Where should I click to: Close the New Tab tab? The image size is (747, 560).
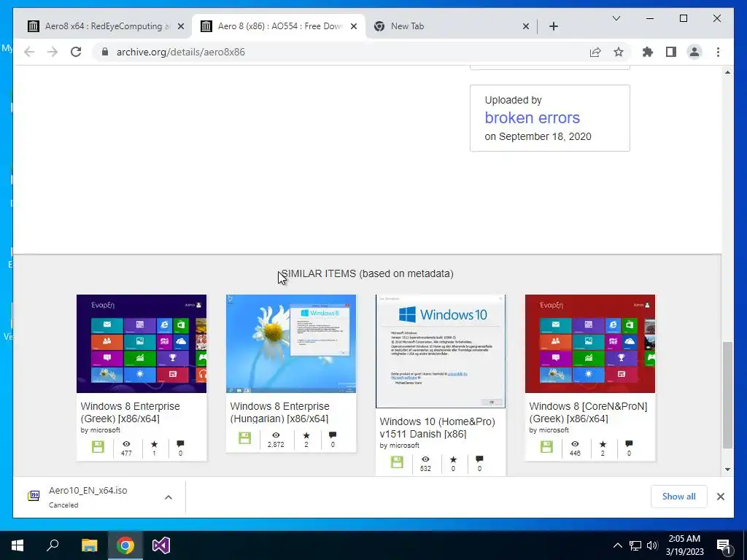525,26
